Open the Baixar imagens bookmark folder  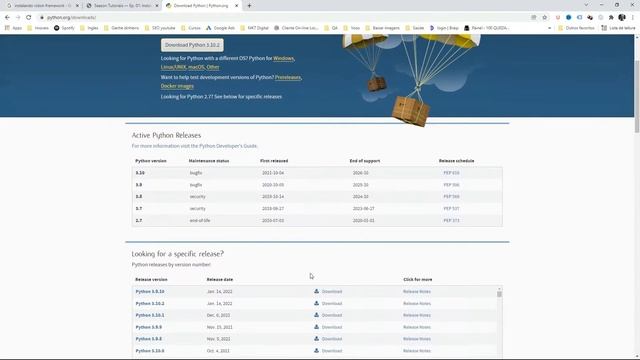382,28
